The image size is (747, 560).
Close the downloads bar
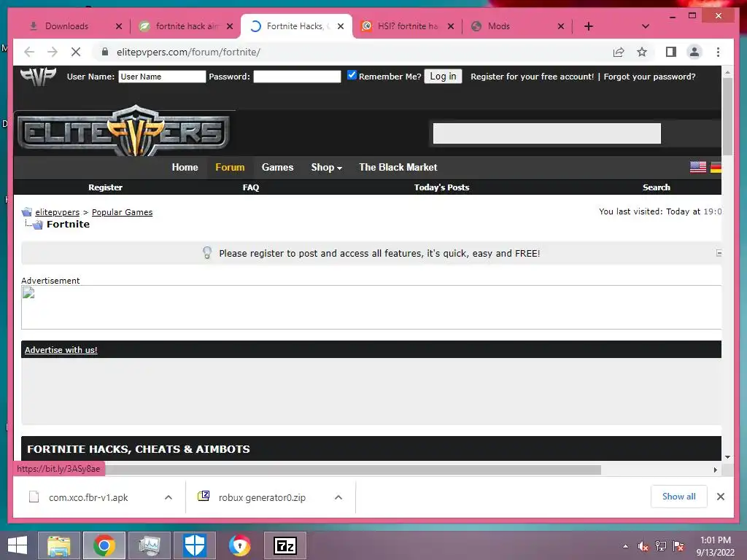point(721,497)
